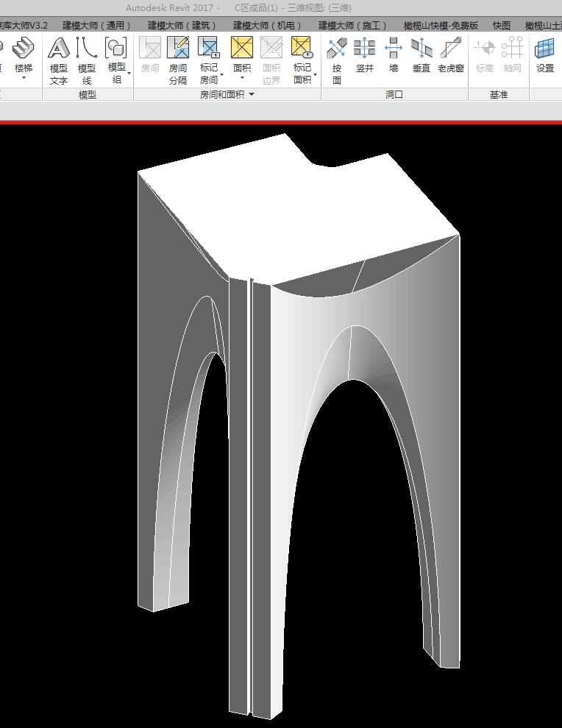Select the Model Line (模型线) tool
Viewport: 562px width, 728px height.
[x=87, y=59]
